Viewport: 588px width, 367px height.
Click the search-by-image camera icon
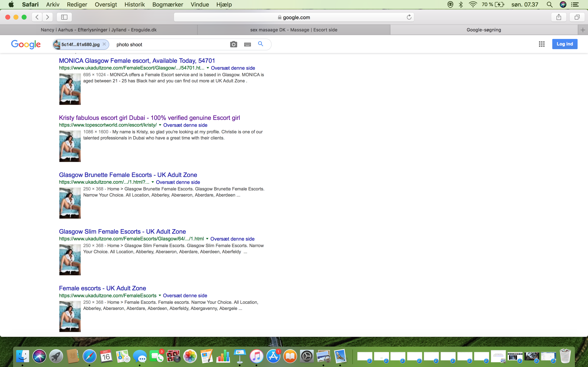click(x=234, y=44)
